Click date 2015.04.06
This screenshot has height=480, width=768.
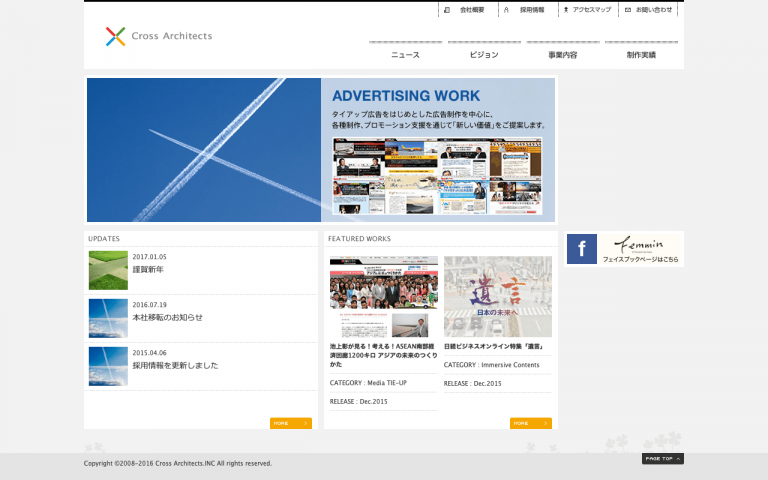point(149,353)
